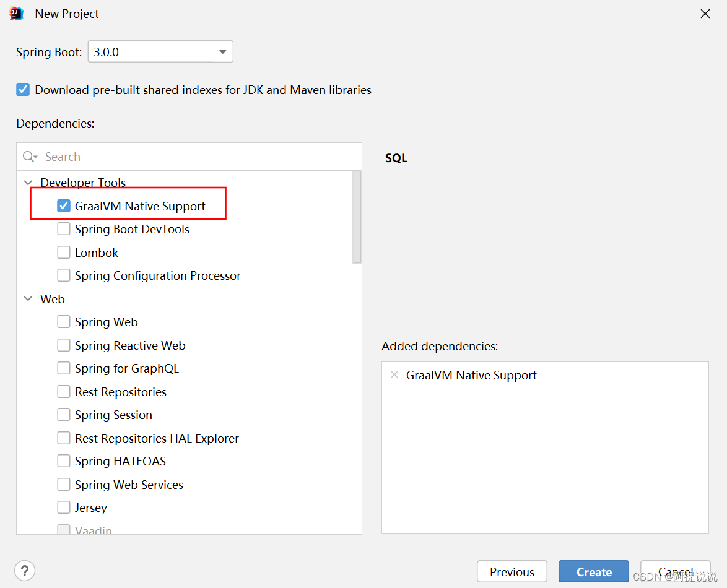This screenshot has width=727, height=588.
Task: Check the Lombok dependency
Action: click(x=64, y=252)
